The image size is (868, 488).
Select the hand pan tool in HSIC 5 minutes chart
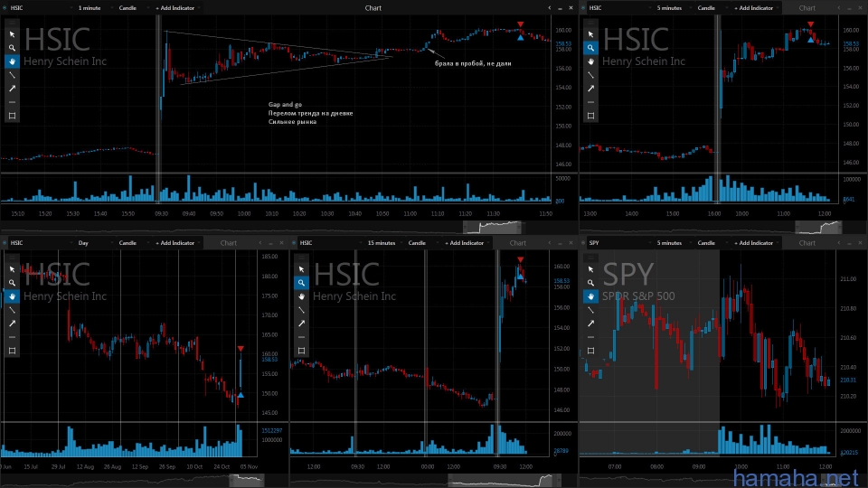590,61
